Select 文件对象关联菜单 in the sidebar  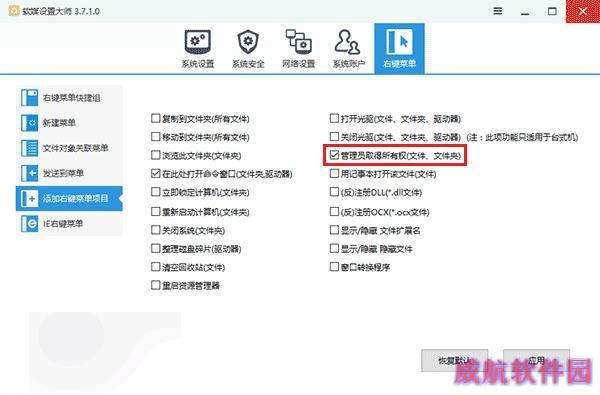69,148
